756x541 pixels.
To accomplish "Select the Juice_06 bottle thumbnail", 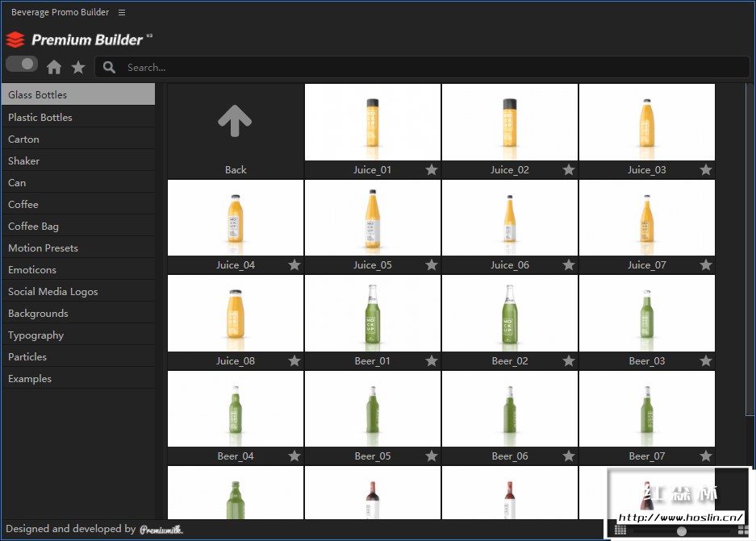I will (510, 218).
